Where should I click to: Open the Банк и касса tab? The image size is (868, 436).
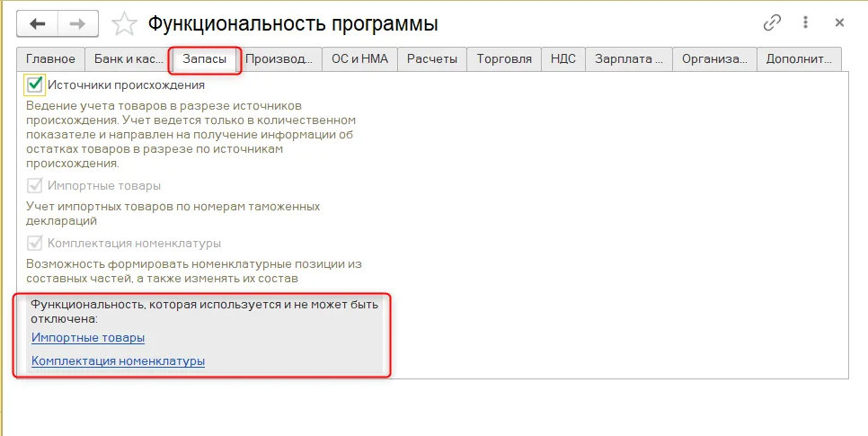click(128, 59)
